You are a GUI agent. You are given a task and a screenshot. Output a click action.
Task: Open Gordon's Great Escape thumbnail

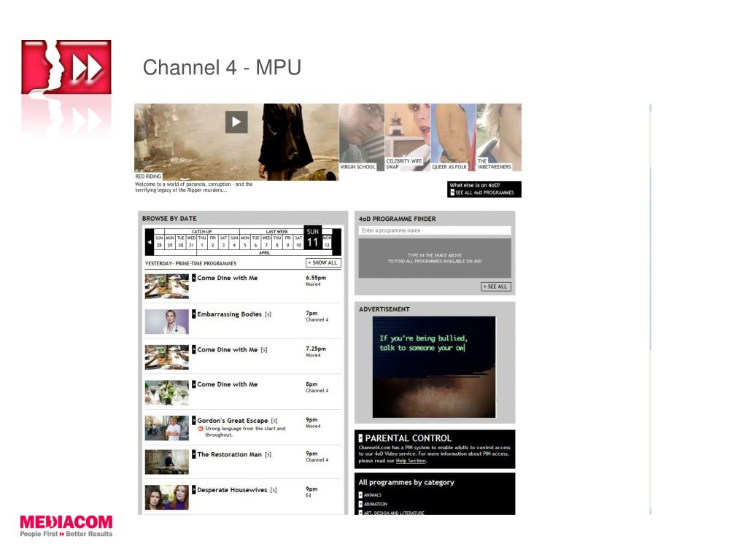(x=167, y=427)
